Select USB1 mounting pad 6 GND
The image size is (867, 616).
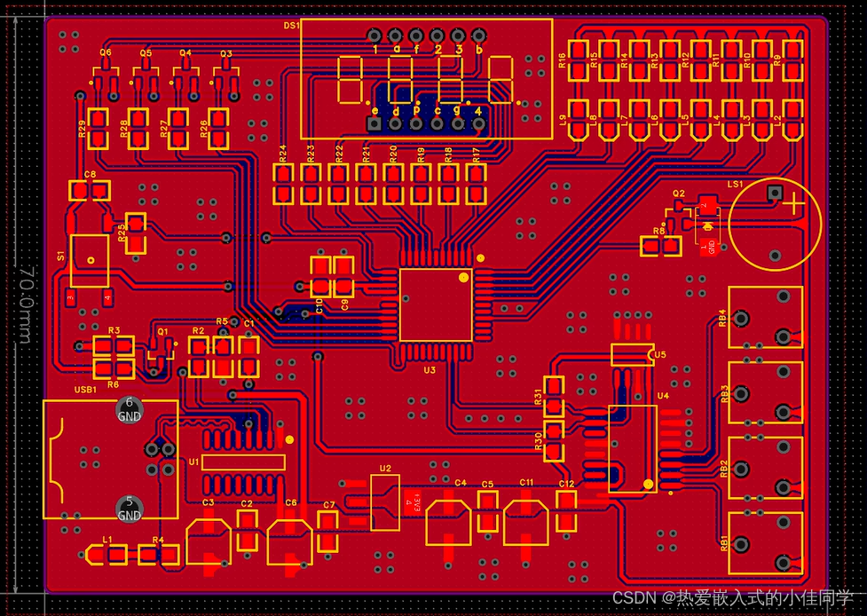[x=130, y=410]
